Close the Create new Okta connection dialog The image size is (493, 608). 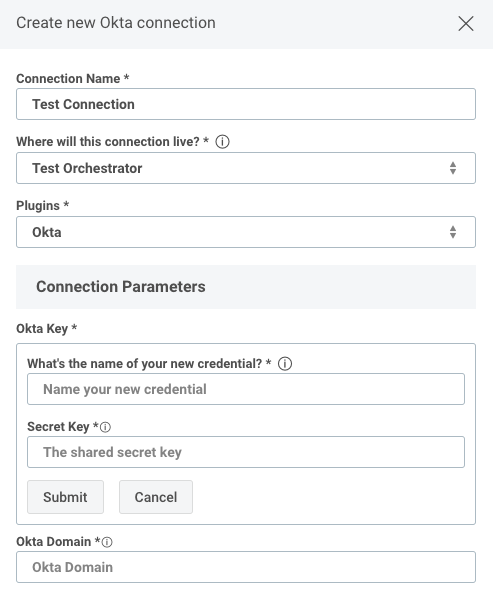[x=465, y=24]
